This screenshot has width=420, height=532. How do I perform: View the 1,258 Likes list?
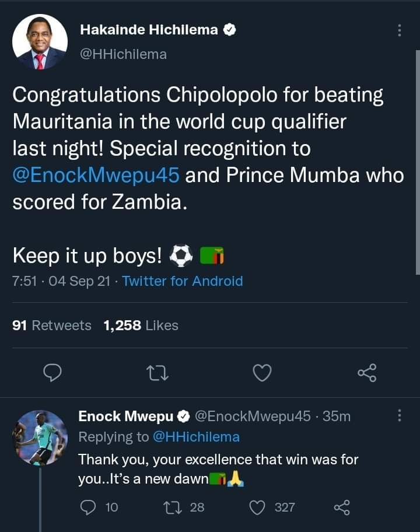[x=141, y=325]
